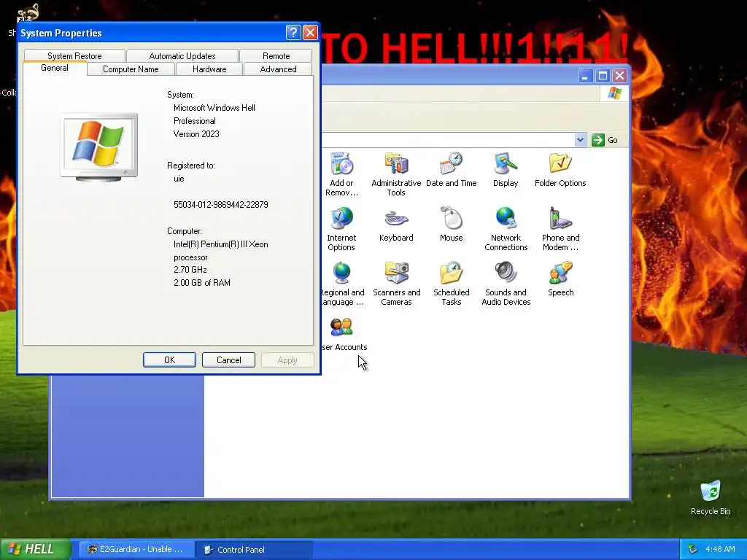Viewport: 747px width, 560px height.
Task: Open Scanners and Cameras icon
Action: [396, 274]
